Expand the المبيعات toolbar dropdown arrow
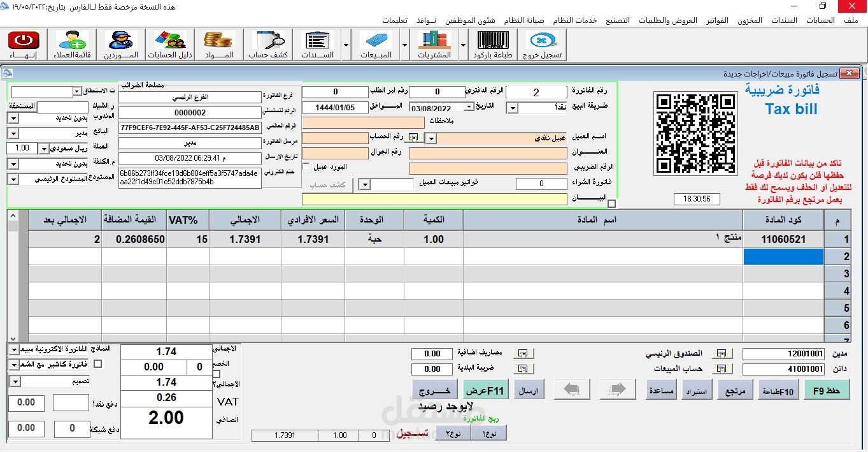 pyautogui.click(x=405, y=45)
